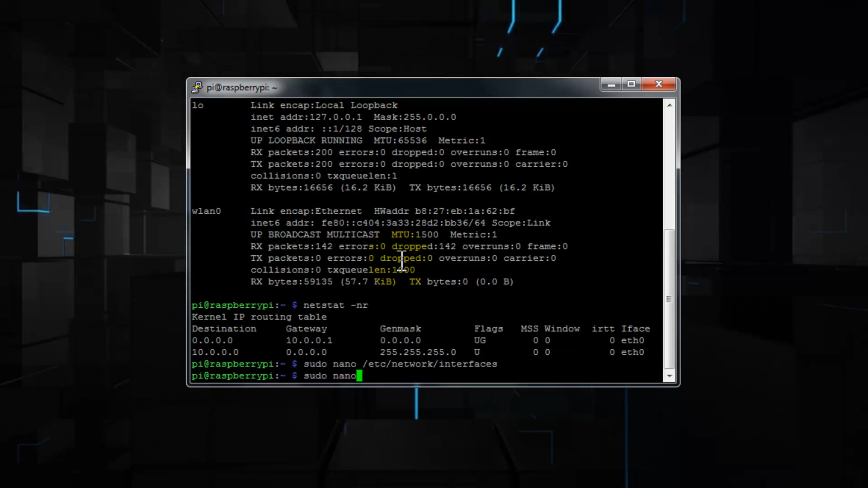Viewport: 868px width, 488px height.
Task: Click the minimize window icon
Action: tap(611, 84)
